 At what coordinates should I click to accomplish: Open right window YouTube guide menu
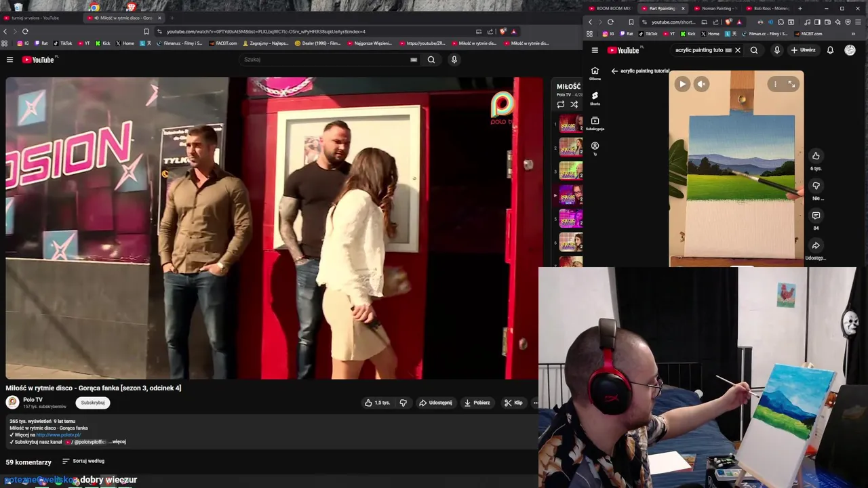tap(595, 50)
